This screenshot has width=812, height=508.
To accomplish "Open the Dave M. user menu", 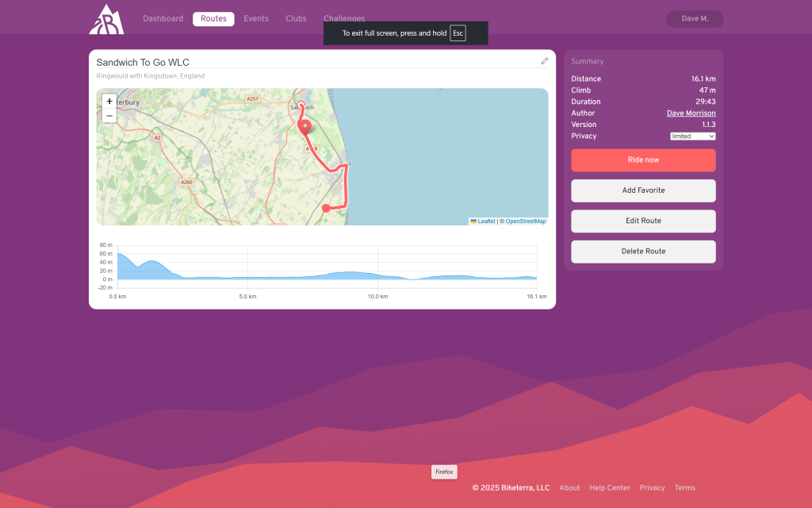I will point(695,19).
